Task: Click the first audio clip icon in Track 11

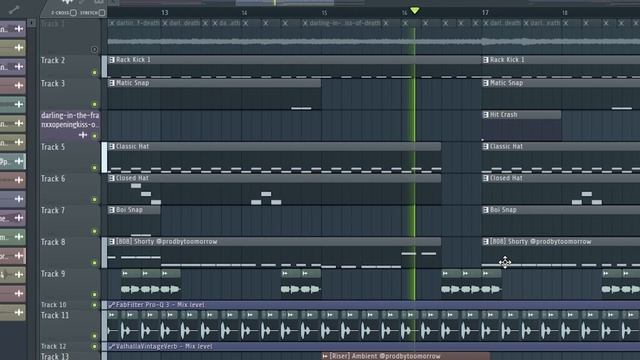Action: tap(112, 315)
